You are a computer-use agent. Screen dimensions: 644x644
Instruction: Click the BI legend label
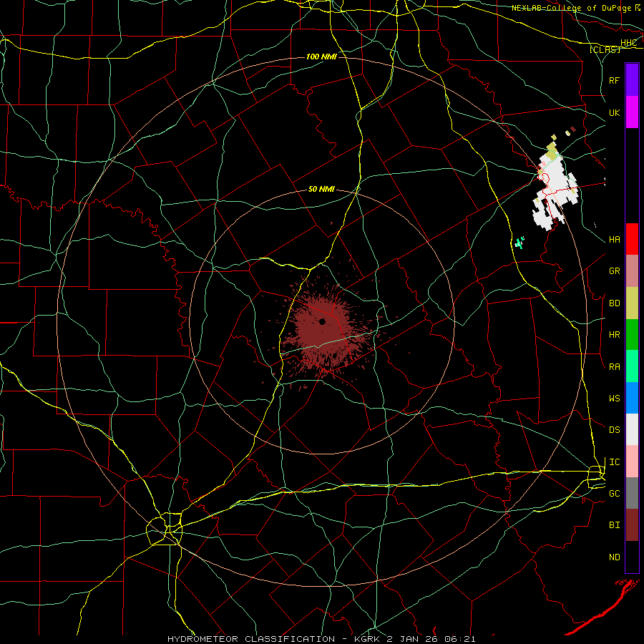click(x=615, y=525)
